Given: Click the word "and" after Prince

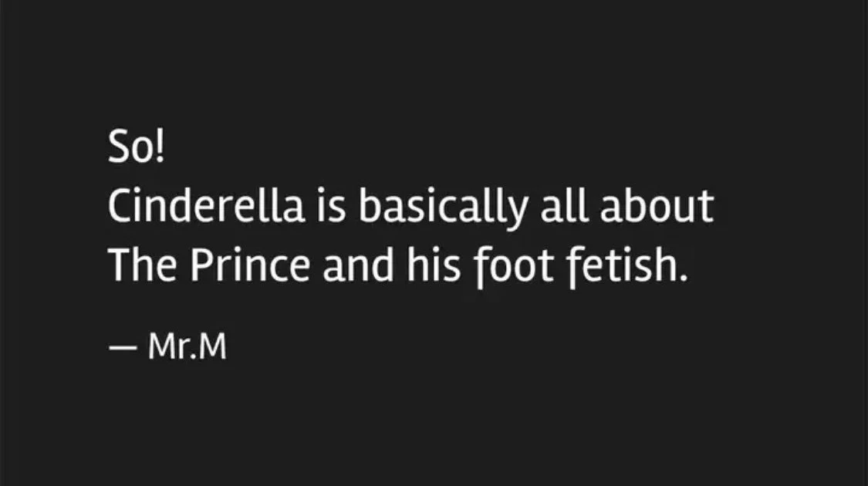Looking at the screenshot, I should 358,265.
